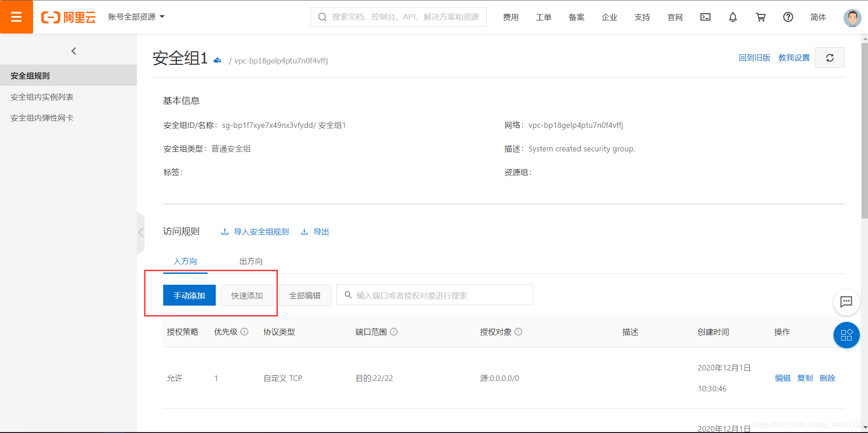Open the network VPC ID in basic info

click(x=576, y=125)
